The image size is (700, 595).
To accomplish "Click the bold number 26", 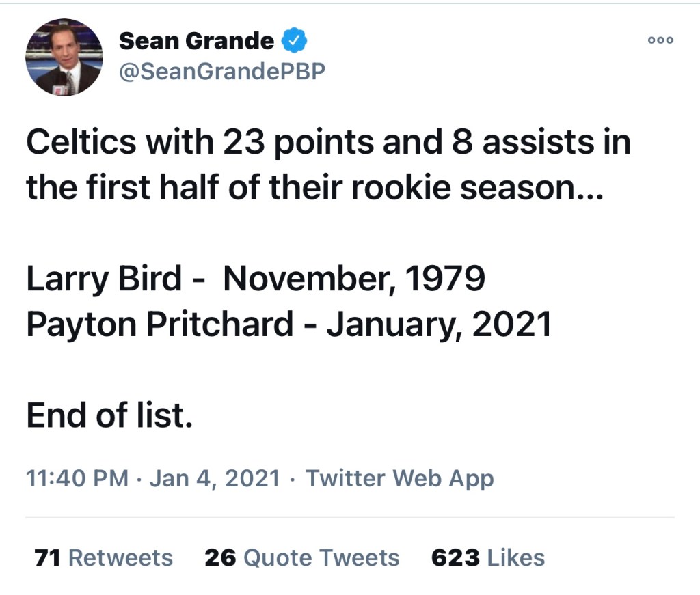I will [220, 557].
